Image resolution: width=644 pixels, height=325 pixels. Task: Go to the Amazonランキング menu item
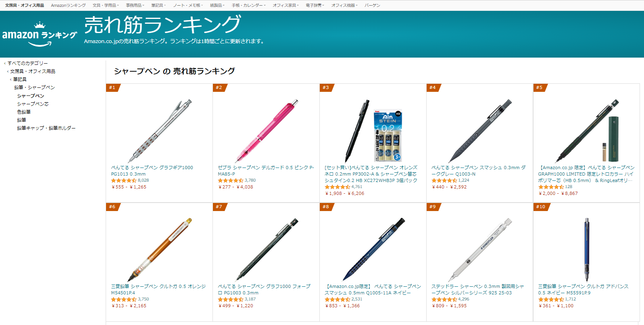[68, 5]
